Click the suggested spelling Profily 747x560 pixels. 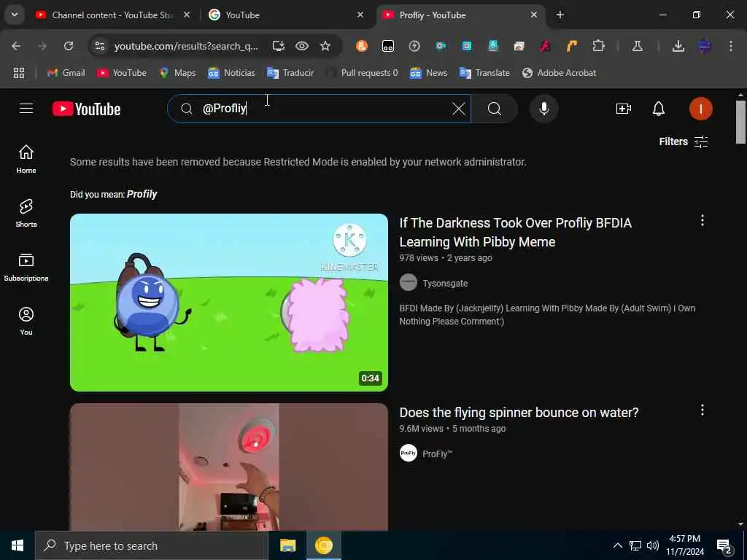coord(142,194)
